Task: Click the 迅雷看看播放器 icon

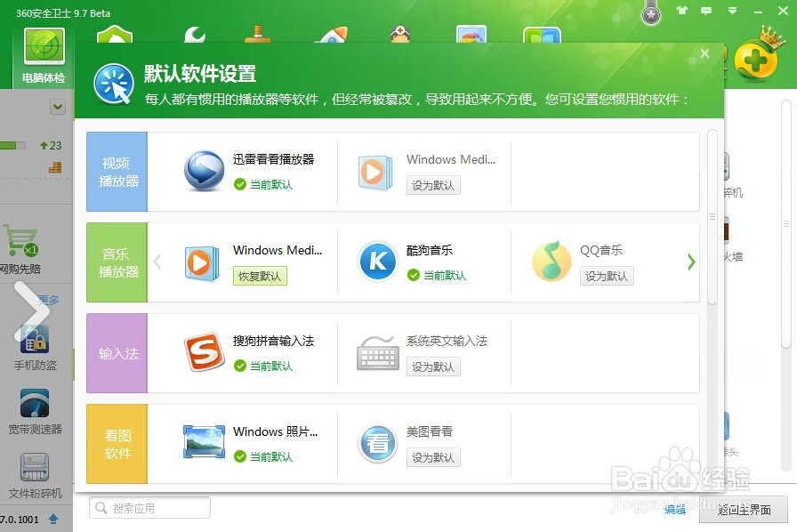Action: click(x=204, y=171)
